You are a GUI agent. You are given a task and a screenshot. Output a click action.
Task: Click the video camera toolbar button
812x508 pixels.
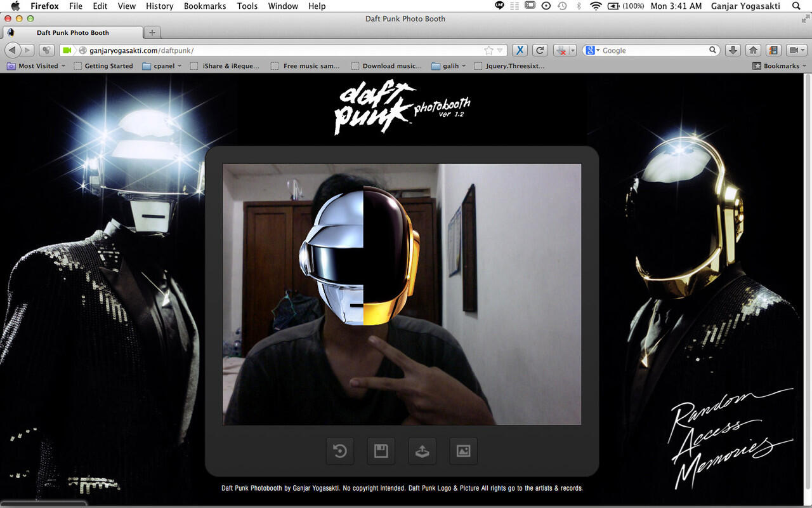[793, 50]
